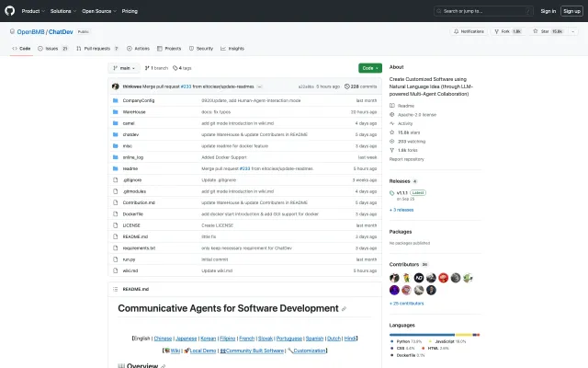The image size is (588, 368).
Task: Open the green Code dropdown
Action: click(370, 68)
